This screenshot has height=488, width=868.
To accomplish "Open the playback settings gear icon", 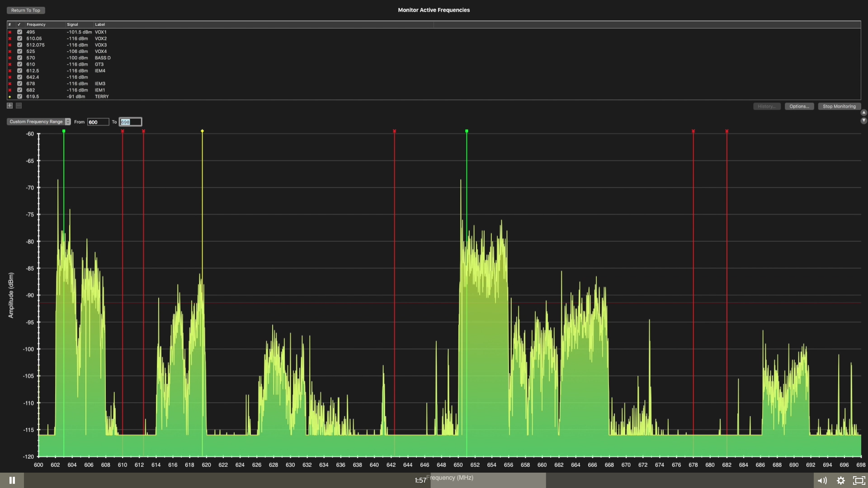I will 841,480.
